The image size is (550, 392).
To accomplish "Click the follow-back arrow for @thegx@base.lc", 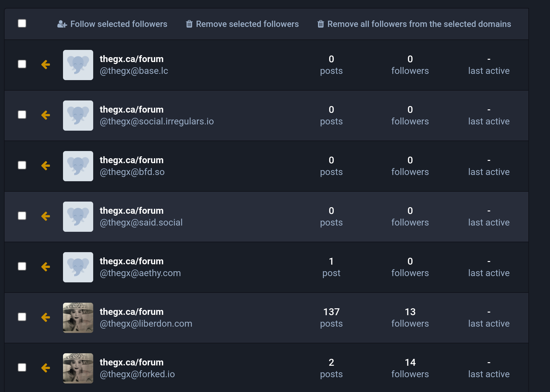I will click(x=46, y=65).
